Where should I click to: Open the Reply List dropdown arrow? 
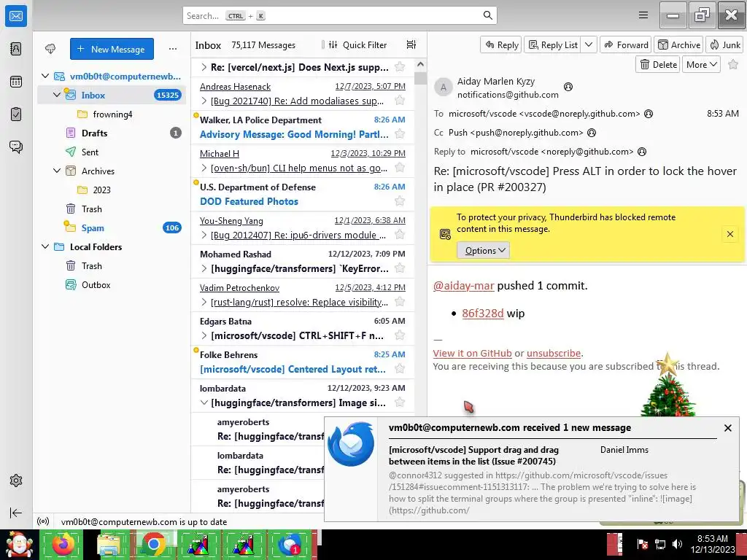pos(589,44)
